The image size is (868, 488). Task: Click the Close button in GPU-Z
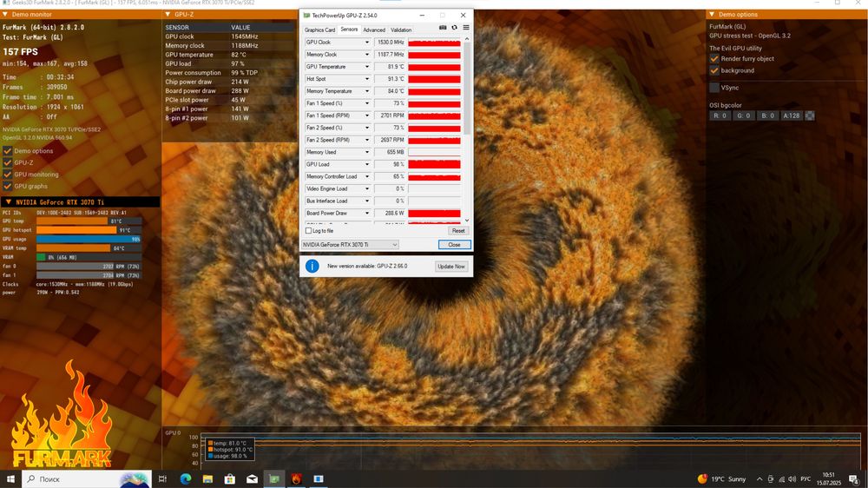pos(454,244)
